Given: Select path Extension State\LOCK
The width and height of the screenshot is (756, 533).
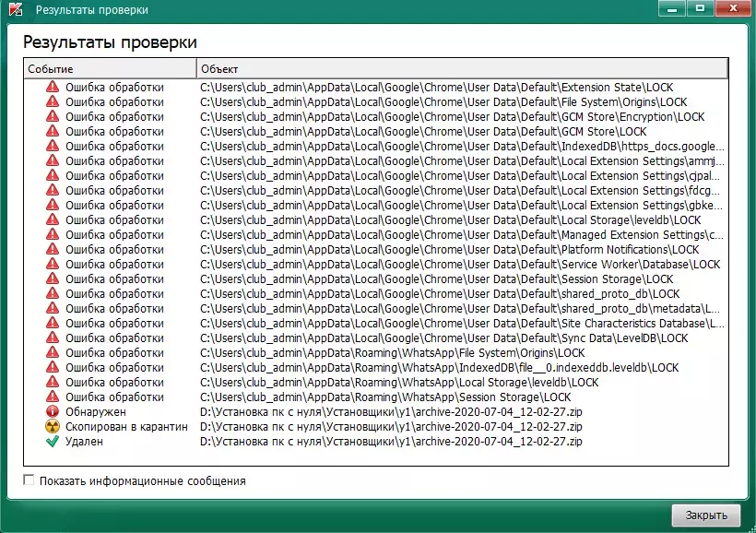Looking at the screenshot, I should (x=436, y=87).
